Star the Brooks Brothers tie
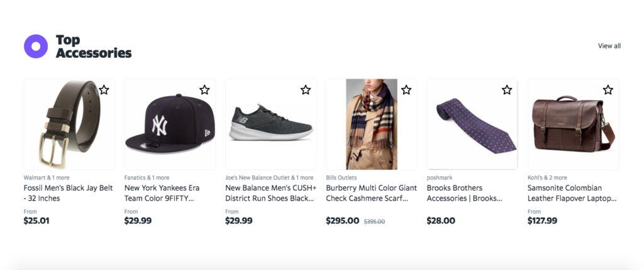 point(508,89)
